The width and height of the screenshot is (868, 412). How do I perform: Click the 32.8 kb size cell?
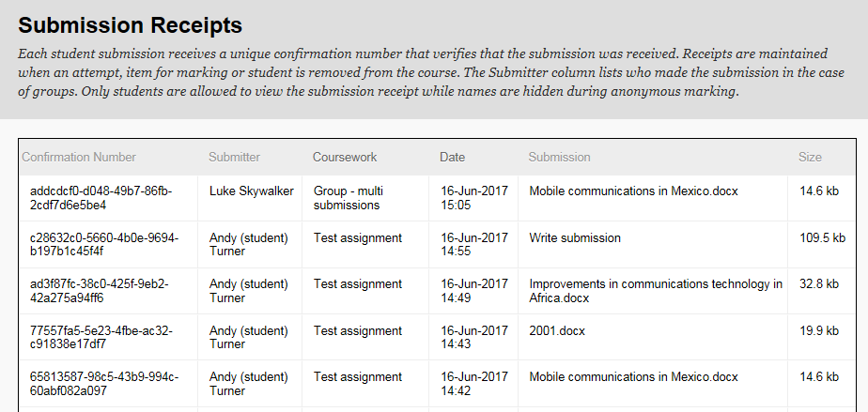point(819,284)
